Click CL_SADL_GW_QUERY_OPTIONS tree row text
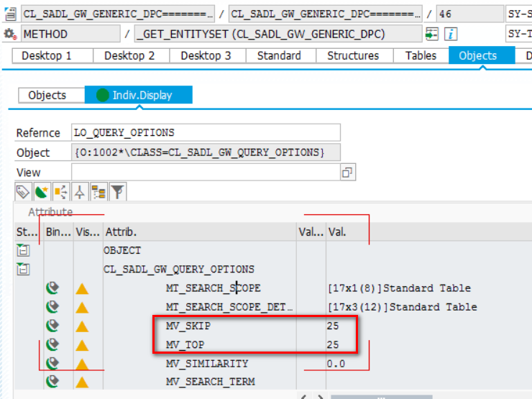The width and height of the screenshot is (532, 399). click(179, 269)
